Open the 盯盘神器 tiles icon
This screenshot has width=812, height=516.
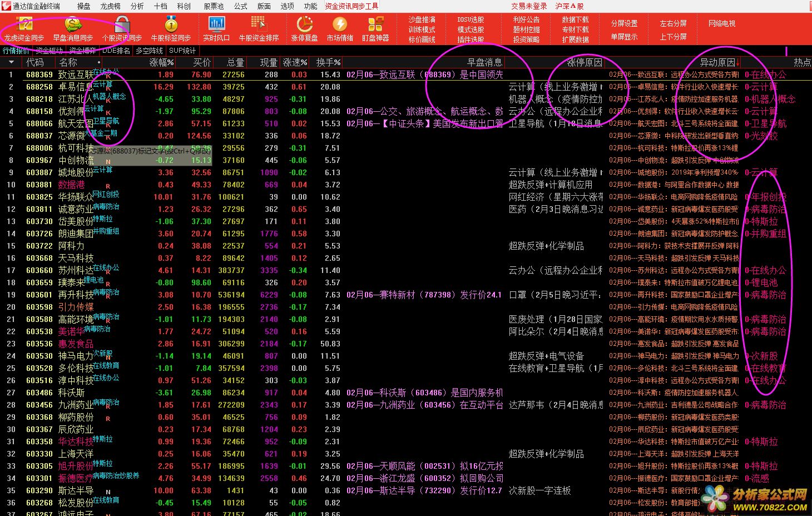[375, 24]
